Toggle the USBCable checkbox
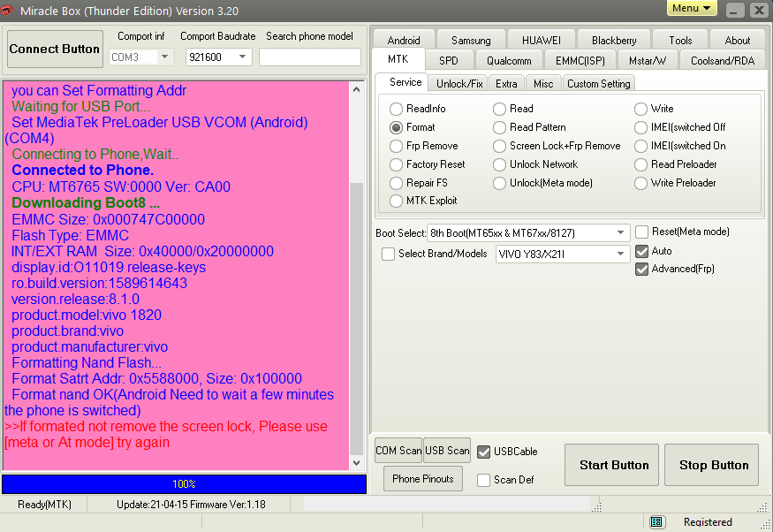This screenshot has width=773, height=532. [x=483, y=452]
